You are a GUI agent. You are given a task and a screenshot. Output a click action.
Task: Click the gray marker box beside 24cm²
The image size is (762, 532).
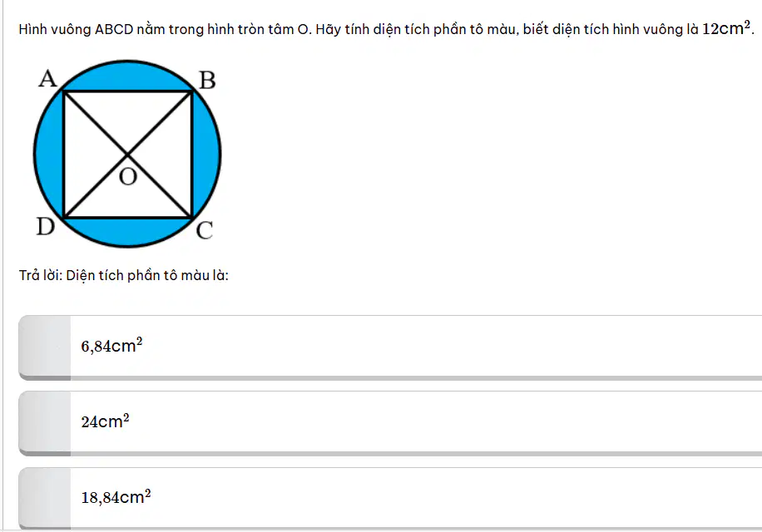click(45, 423)
